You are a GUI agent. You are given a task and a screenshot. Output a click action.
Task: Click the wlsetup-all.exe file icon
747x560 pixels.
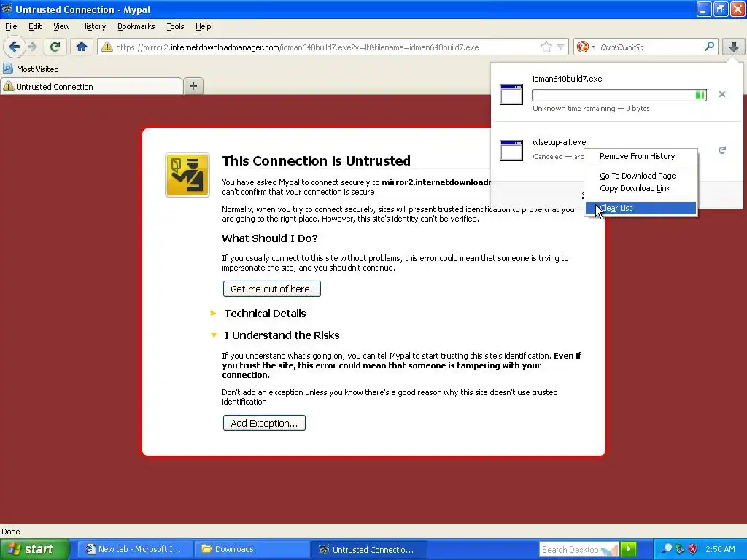coord(511,150)
